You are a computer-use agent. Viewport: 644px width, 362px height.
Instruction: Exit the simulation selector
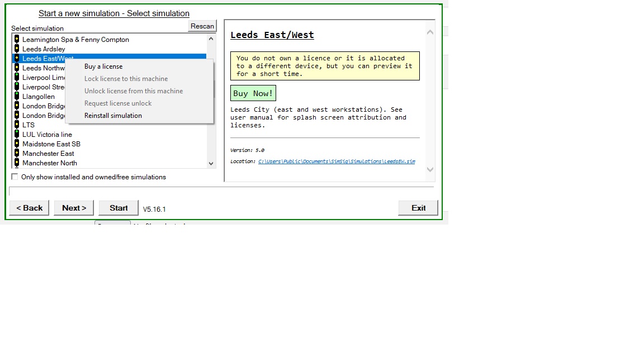[418, 208]
